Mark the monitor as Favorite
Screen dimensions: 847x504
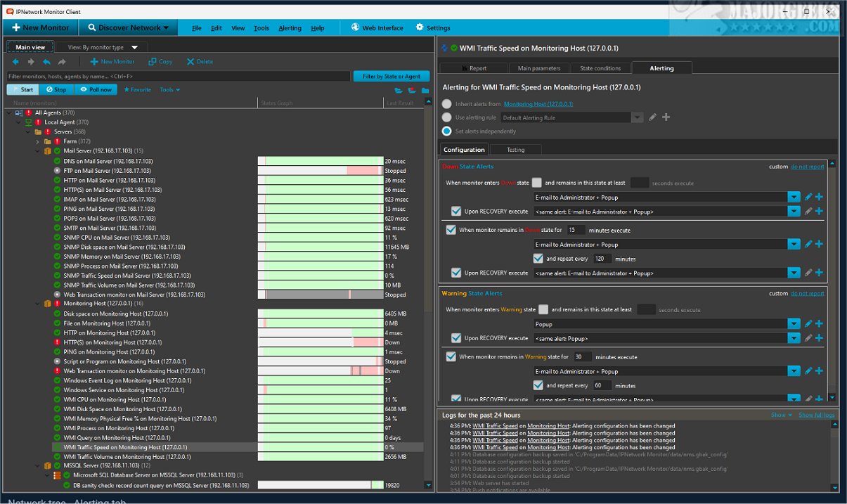pos(137,90)
